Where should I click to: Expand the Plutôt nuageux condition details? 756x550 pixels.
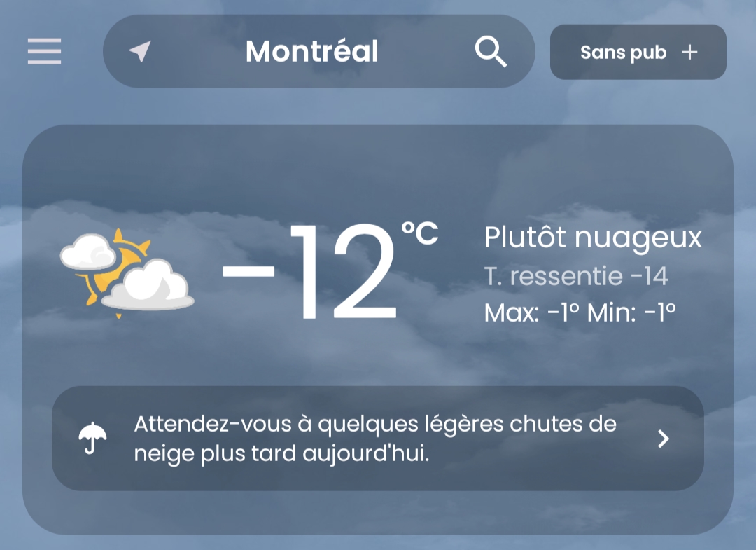click(592, 238)
